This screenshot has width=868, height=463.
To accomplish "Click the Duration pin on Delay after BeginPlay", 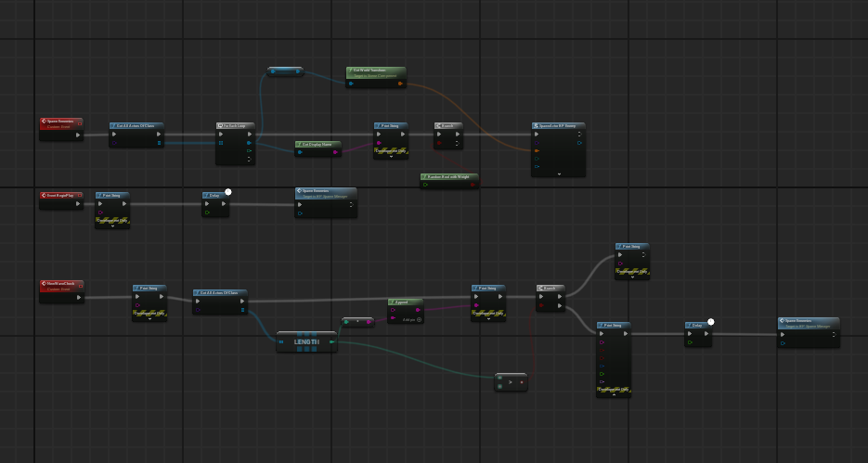I will 207,212.
